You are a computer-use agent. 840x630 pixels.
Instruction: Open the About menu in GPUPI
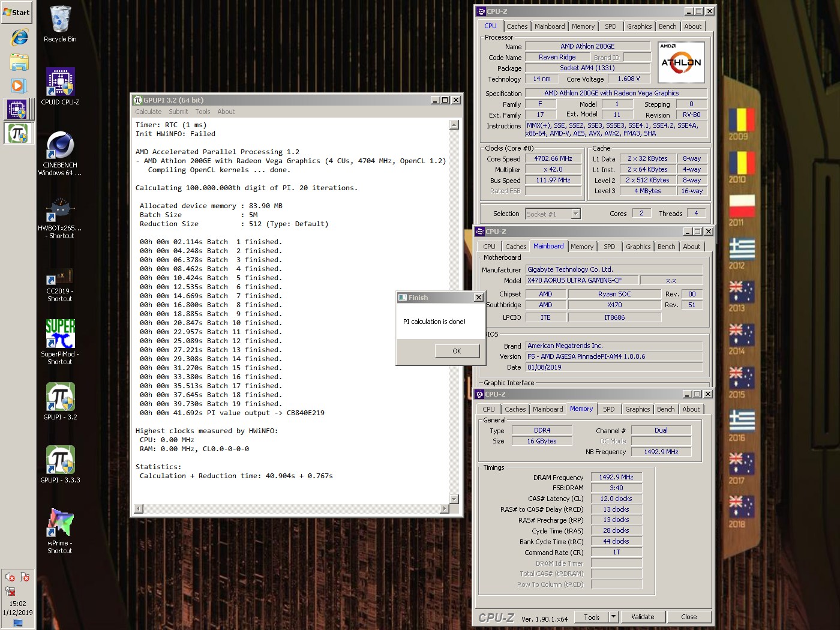click(226, 112)
